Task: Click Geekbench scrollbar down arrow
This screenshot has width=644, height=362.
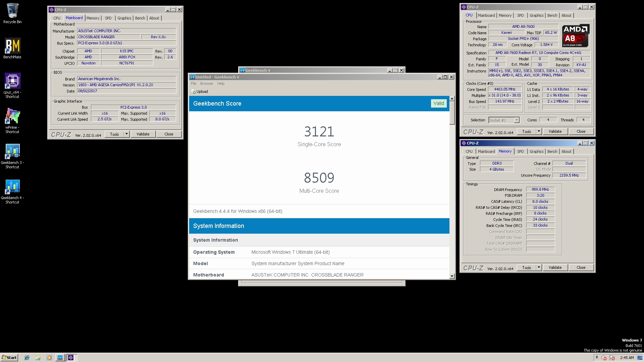Action: coord(452,276)
